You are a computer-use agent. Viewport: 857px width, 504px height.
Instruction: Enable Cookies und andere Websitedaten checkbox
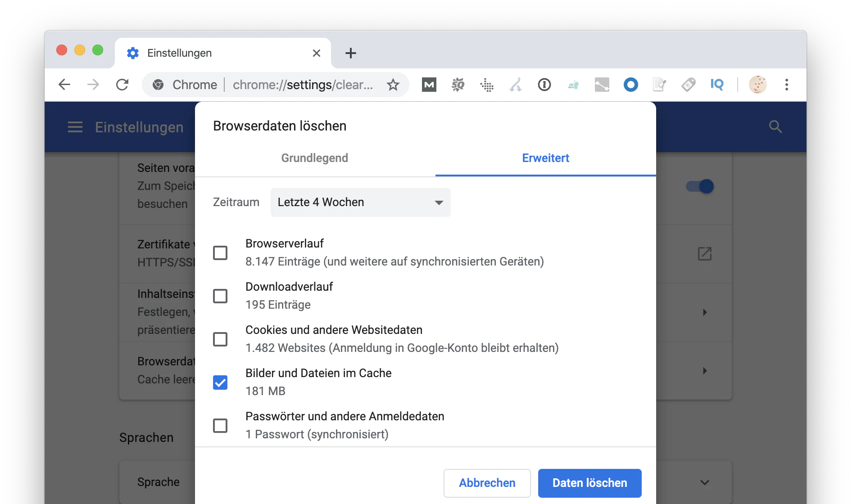tap(220, 339)
